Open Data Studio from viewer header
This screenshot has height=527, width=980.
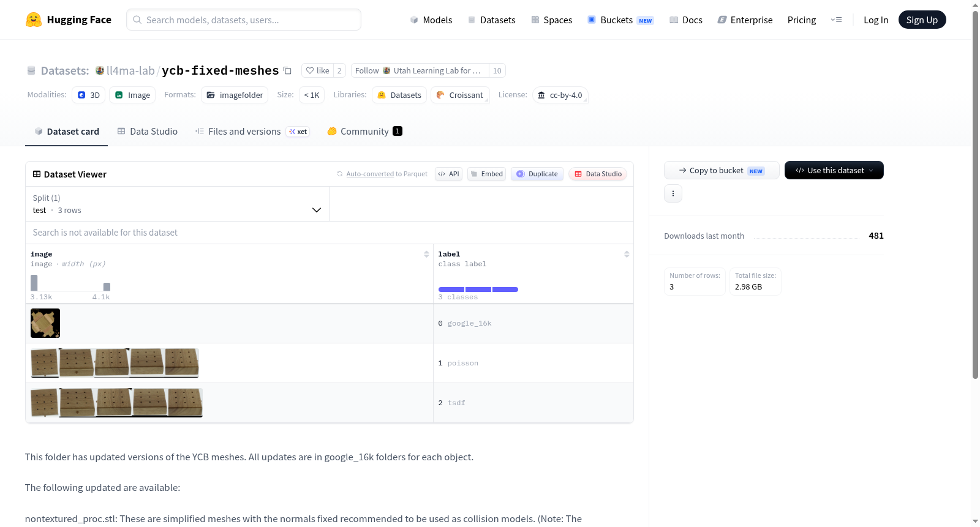598,174
